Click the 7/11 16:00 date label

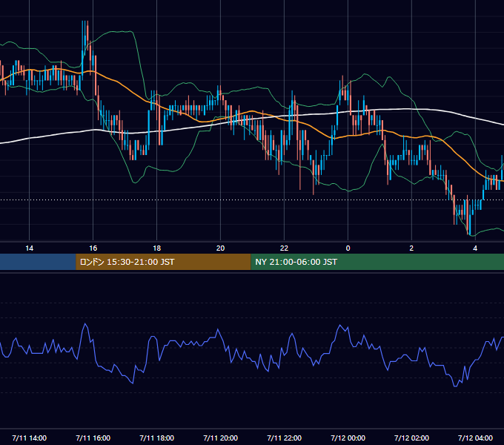click(93, 438)
